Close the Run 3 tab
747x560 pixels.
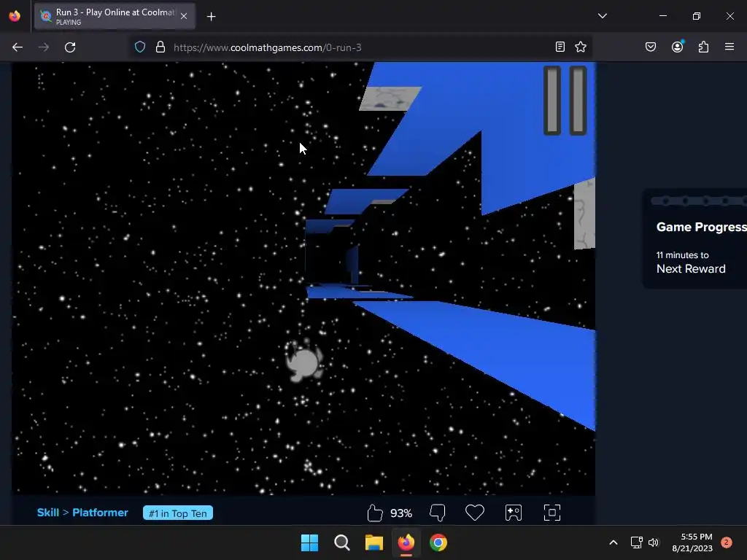(x=184, y=16)
